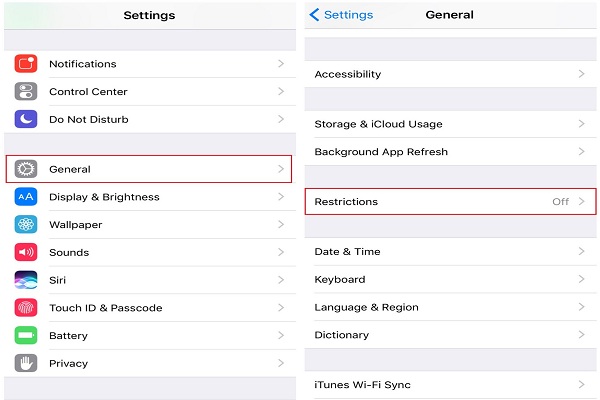The height and width of the screenshot is (400, 600).
Task: Open Date & Time settings
Action: (x=448, y=252)
